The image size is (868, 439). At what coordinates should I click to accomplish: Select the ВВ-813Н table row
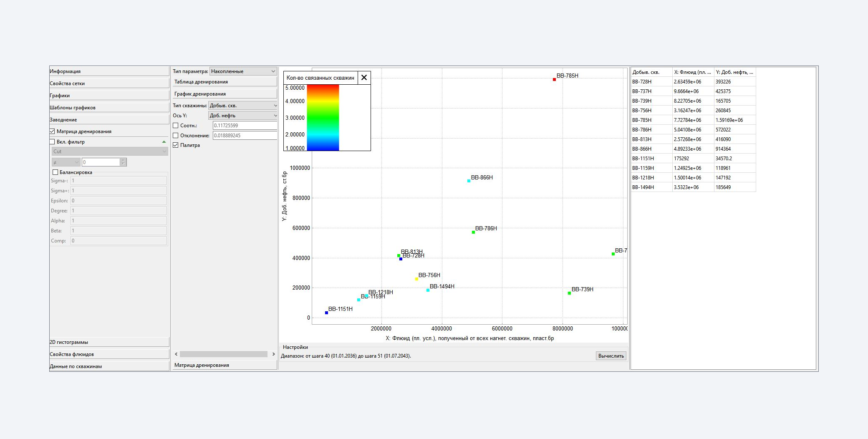pos(693,139)
